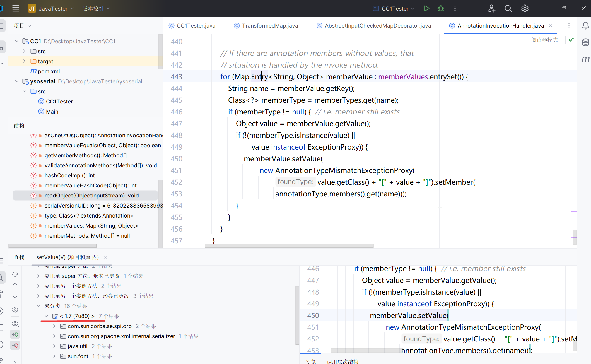The image size is (591, 364).
Task: Toggle reader mode label in editor
Action: (x=544, y=40)
